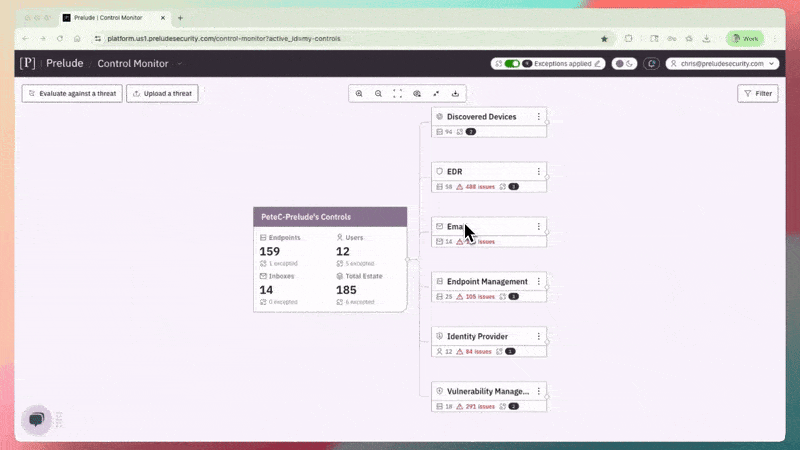This screenshot has height=450, width=800.
Task: Open the Work profile button
Action: (745, 39)
